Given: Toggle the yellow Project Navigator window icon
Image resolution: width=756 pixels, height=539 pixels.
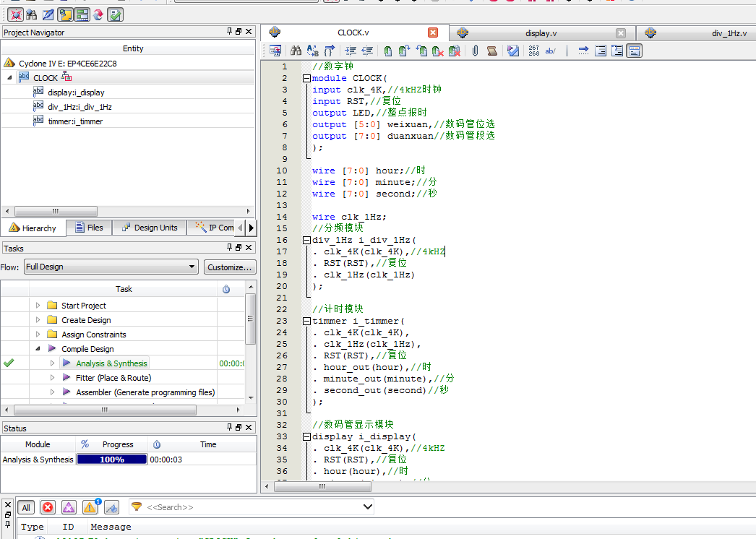Looking at the screenshot, I should tap(65, 15).
